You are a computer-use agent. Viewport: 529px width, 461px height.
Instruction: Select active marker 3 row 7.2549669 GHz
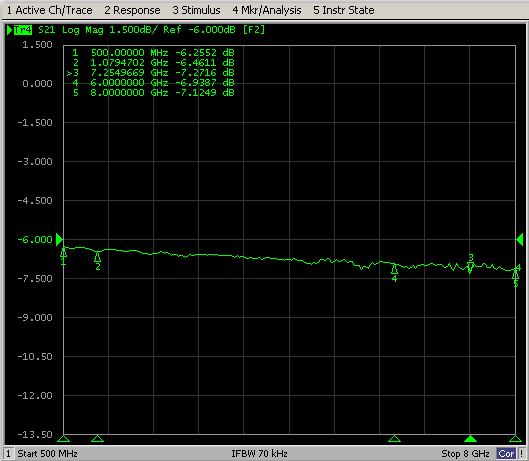point(150,73)
